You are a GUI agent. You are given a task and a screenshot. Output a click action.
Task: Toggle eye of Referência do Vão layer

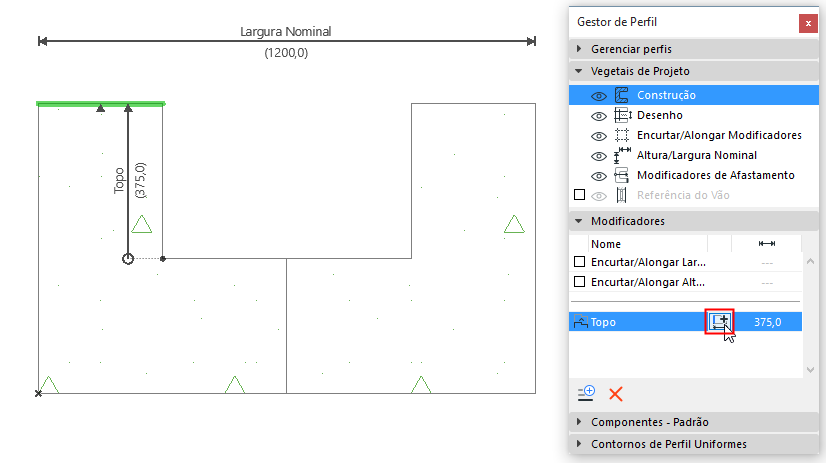click(x=598, y=196)
